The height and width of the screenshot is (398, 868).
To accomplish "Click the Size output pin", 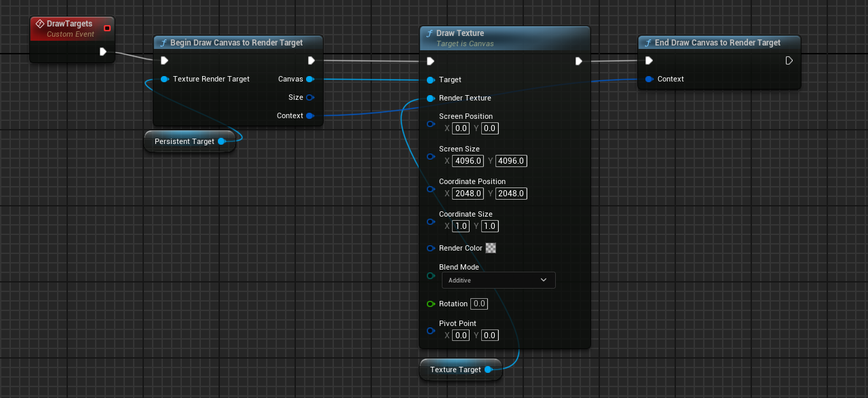I will click(x=309, y=98).
